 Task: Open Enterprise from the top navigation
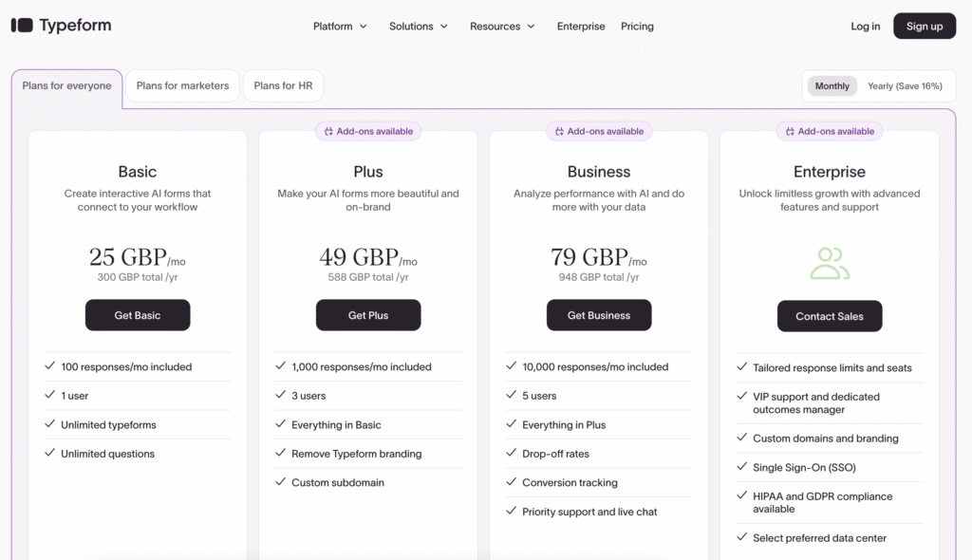(x=581, y=27)
